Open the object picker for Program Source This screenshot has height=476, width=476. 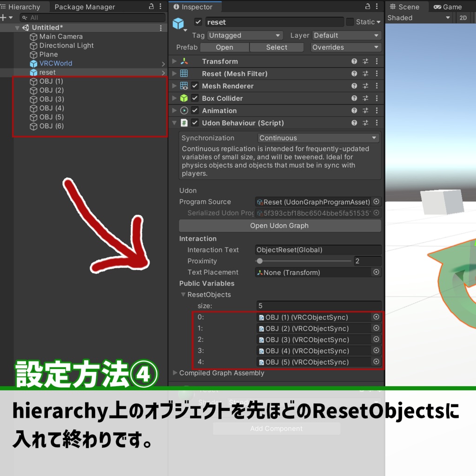click(376, 202)
